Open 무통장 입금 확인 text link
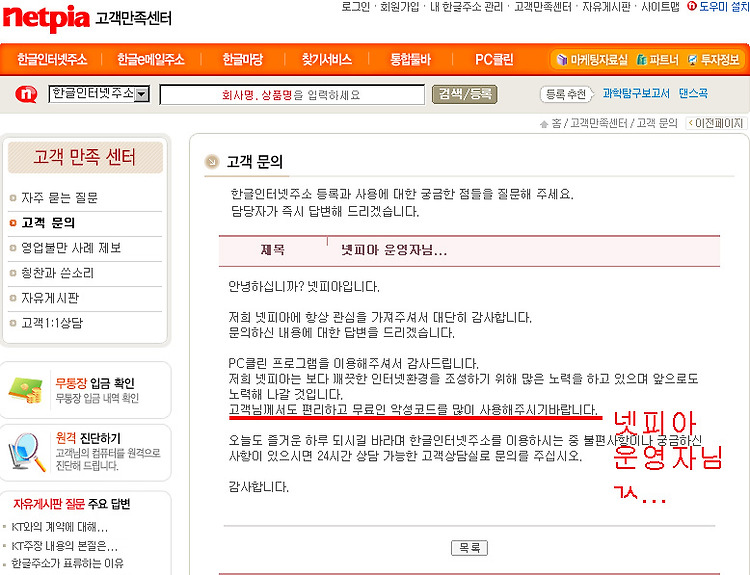 (x=95, y=383)
